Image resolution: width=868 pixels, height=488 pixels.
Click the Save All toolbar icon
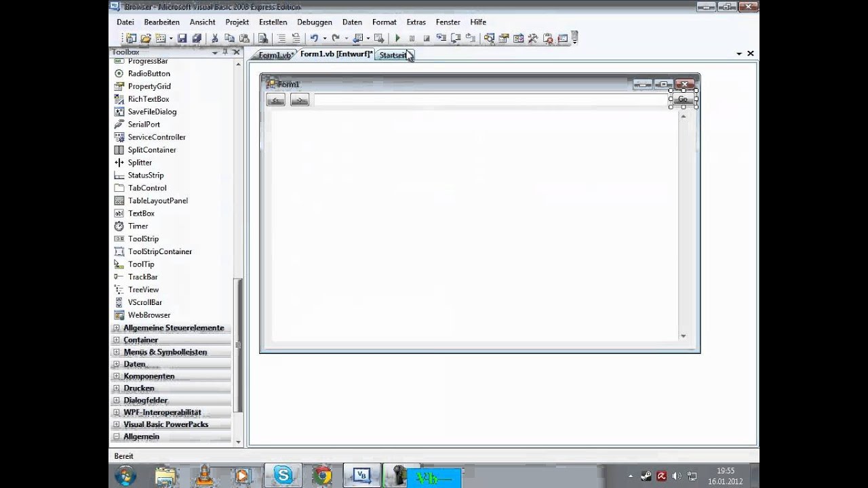(197, 39)
